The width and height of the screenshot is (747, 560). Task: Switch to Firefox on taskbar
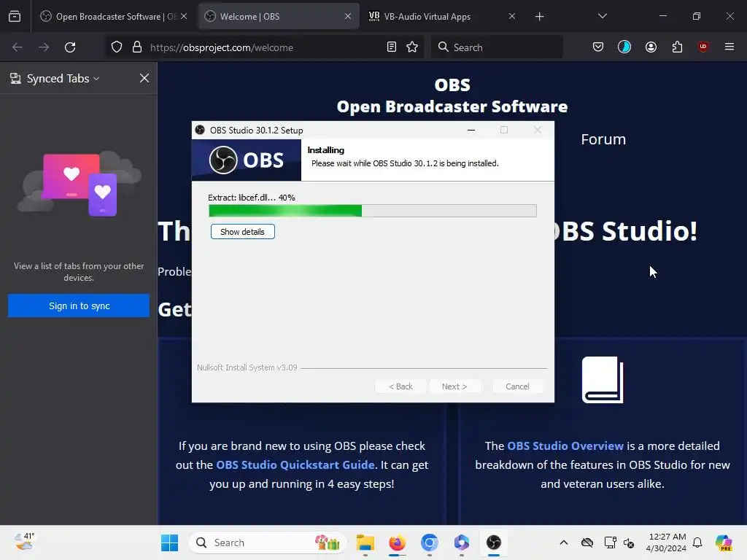click(x=398, y=542)
